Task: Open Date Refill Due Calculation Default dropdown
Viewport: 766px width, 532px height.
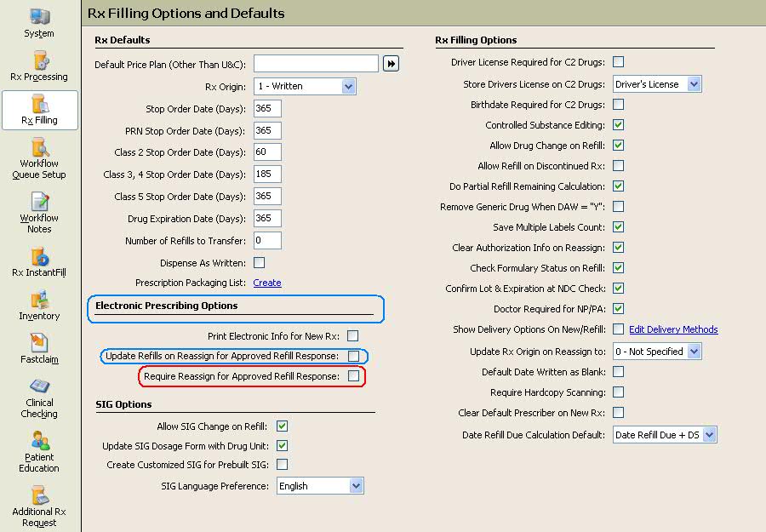Action: pos(710,434)
